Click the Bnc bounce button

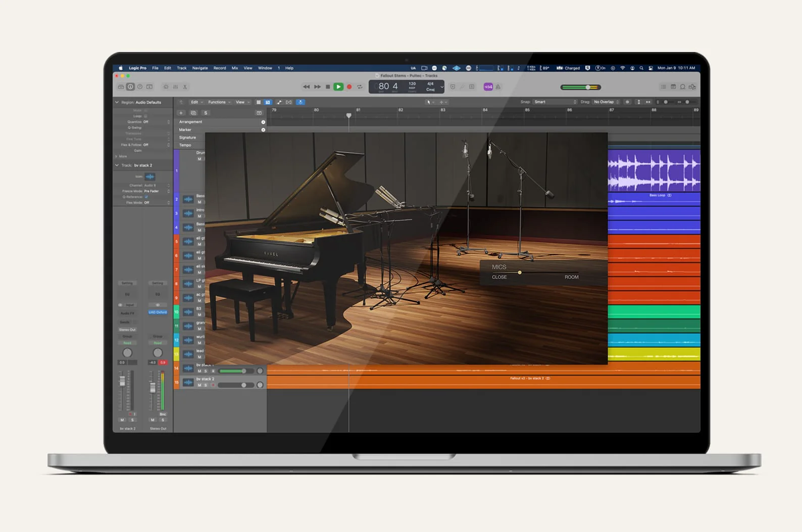163,414
